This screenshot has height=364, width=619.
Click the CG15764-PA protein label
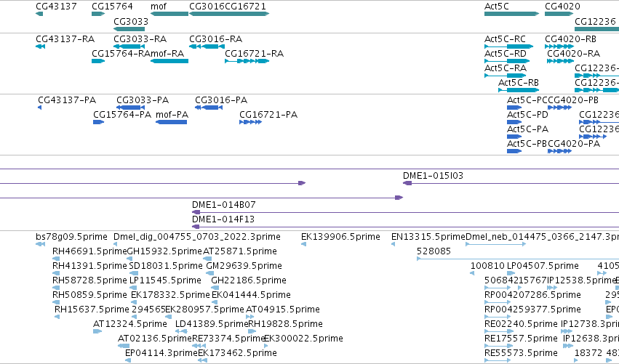click(122, 115)
